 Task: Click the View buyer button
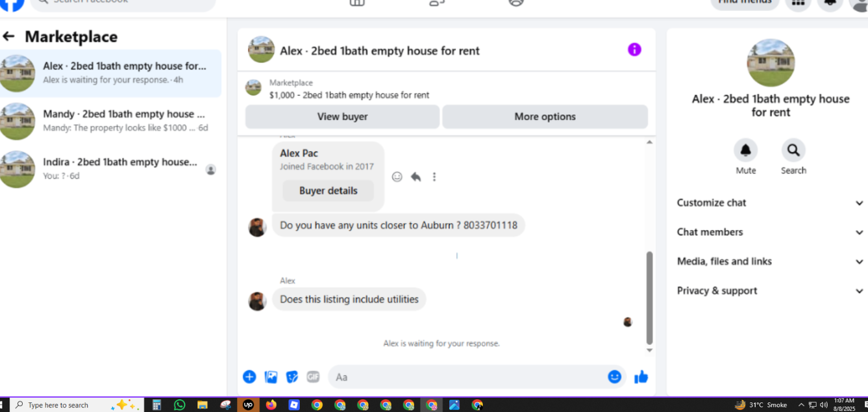[342, 117]
